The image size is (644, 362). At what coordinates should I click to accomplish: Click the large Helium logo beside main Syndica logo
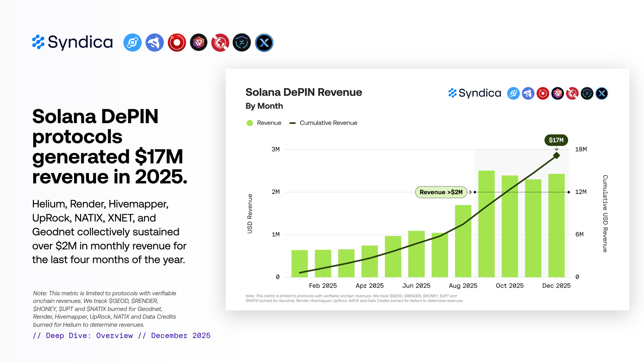pyautogui.click(x=132, y=42)
